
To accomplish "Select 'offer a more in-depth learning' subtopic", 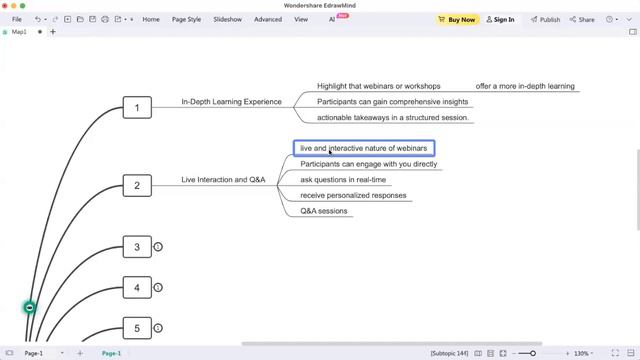I will coord(525,86).
